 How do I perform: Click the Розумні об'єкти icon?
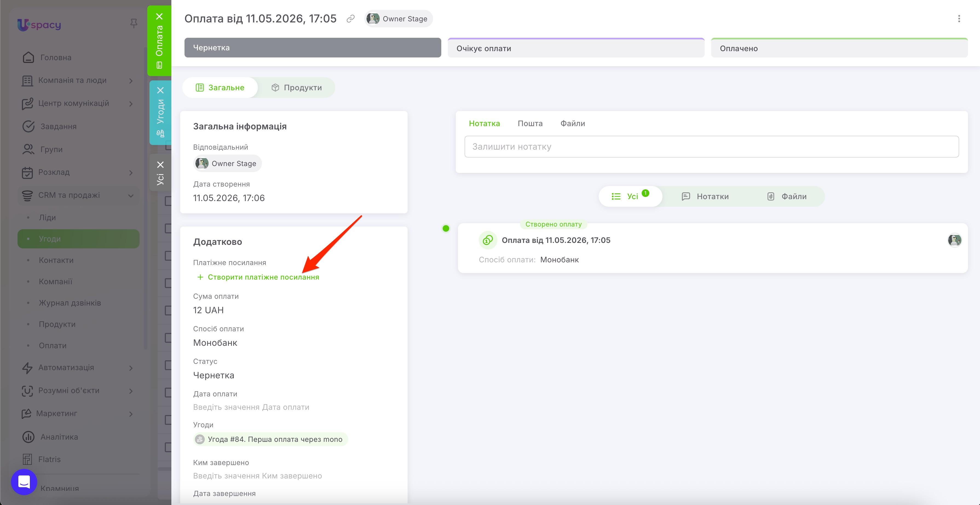click(x=27, y=391)
